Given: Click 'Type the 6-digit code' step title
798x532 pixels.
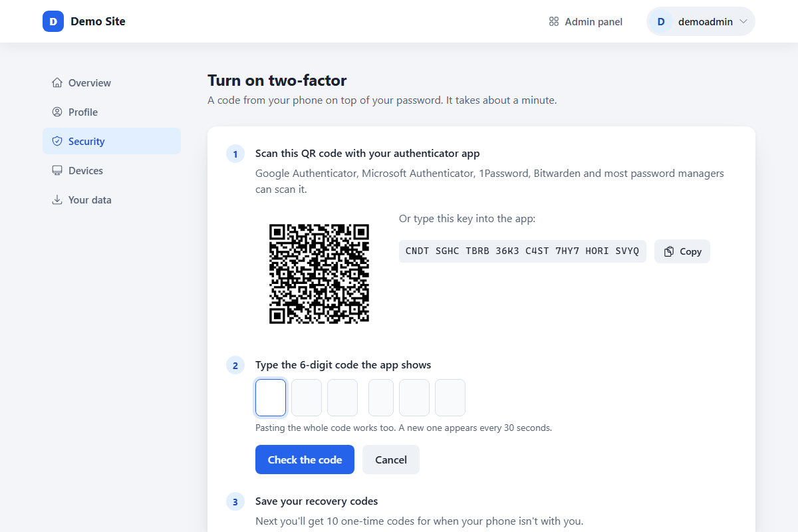Looking at the screenshot, I should (x=343, y=365).
